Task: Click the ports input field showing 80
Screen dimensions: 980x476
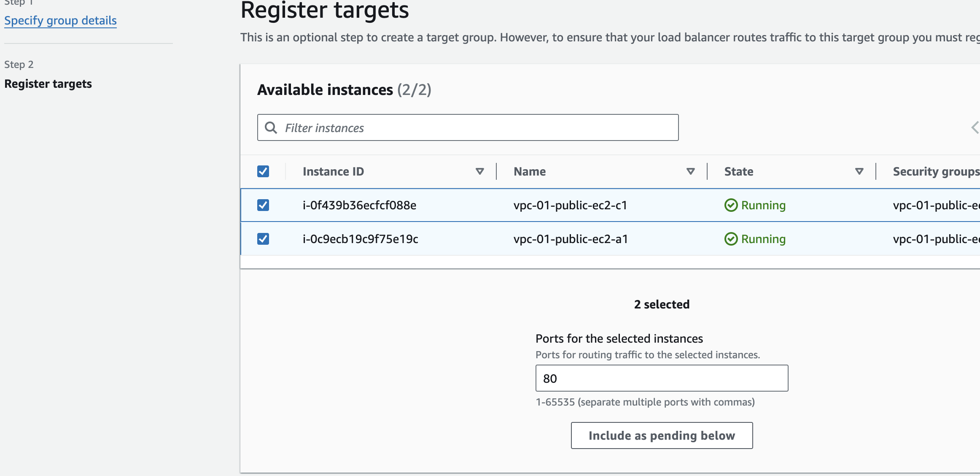Action: pyautogui.click(x=661, y=378)
